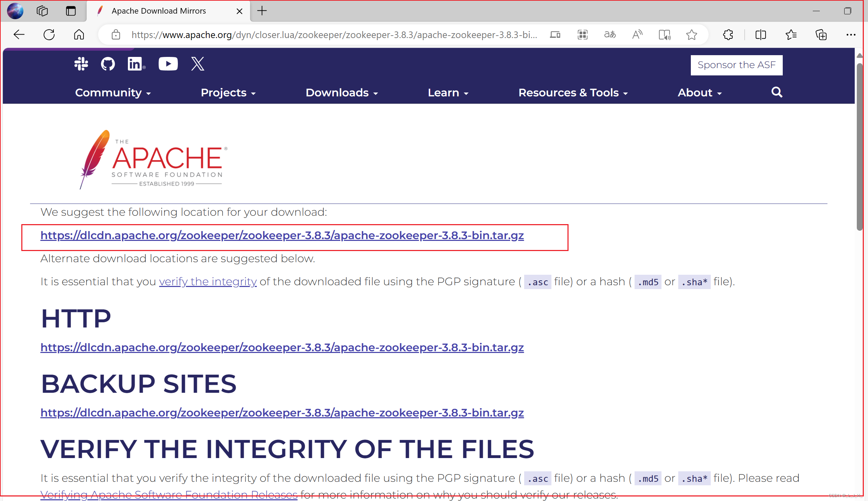The image size is (868, 501).
Task: Click the QR code generator icon
Action: tap(583, 35)
